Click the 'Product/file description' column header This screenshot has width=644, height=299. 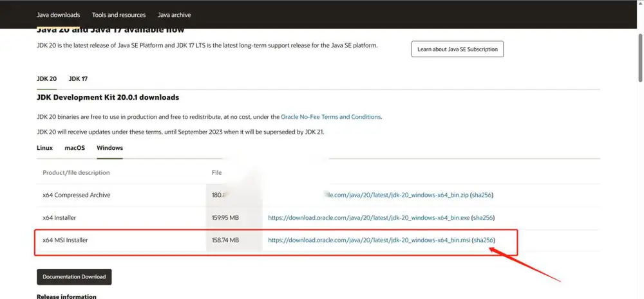[77, 173]
